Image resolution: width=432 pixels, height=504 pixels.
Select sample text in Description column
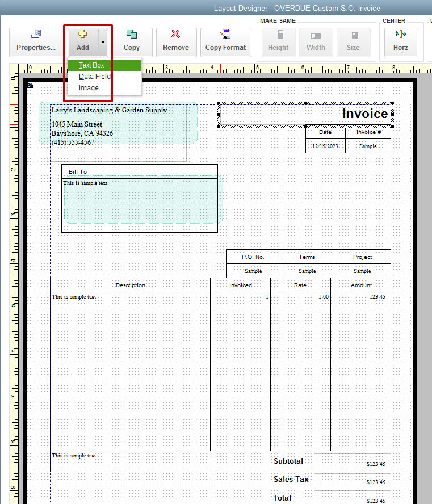74,297
